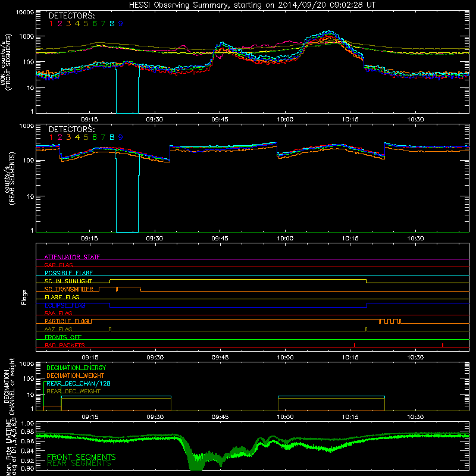
Task: Click the PARTICLE FLAG label
Action: (67, 321)
